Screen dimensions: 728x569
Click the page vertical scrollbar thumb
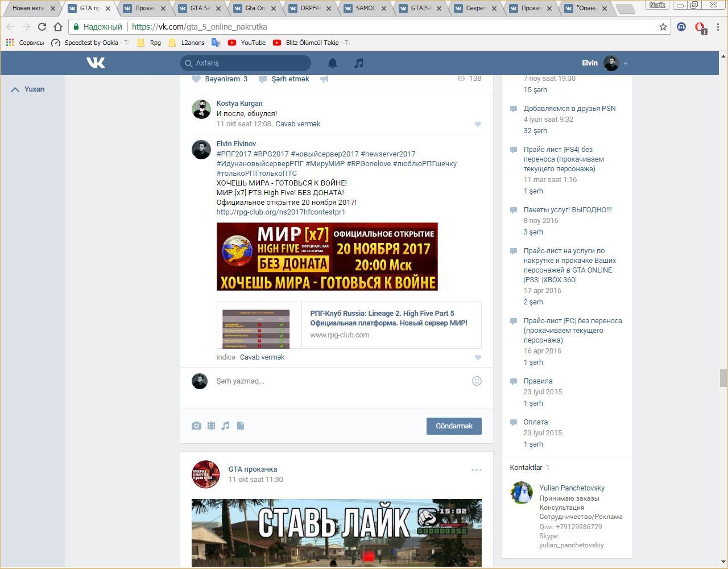[x=723, y=378]
